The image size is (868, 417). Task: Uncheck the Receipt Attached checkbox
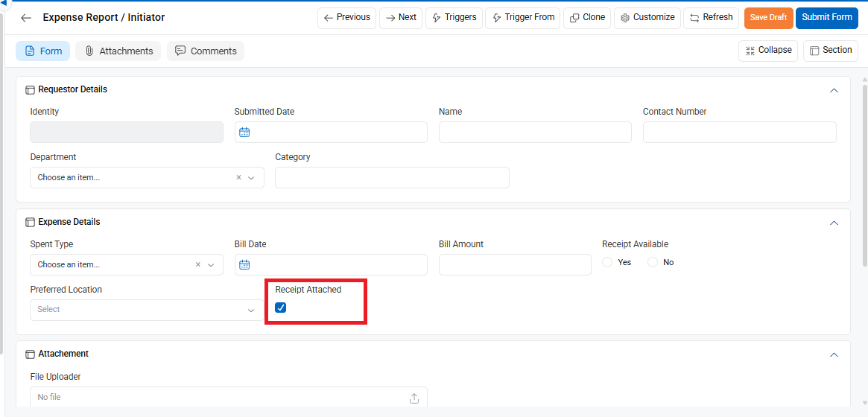click(281, 308)
